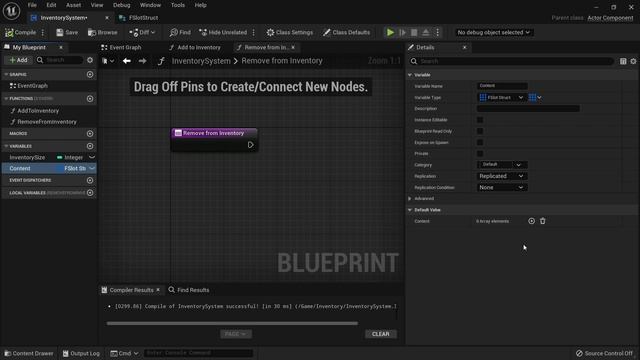Screen dimensions: 640x360
Task: Toggle Blueprint Read Only checkbox
Action: click(x=480, y=131)
